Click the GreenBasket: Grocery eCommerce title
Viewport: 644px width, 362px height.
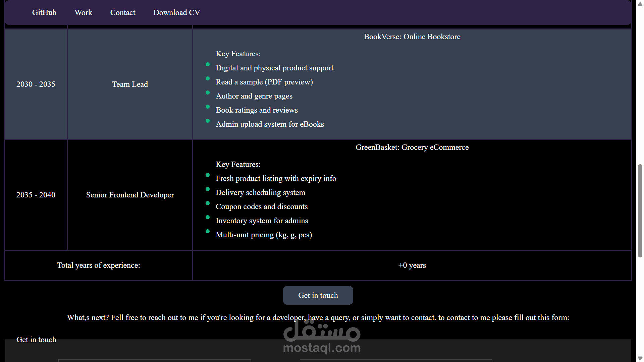[x=412, y=147]
